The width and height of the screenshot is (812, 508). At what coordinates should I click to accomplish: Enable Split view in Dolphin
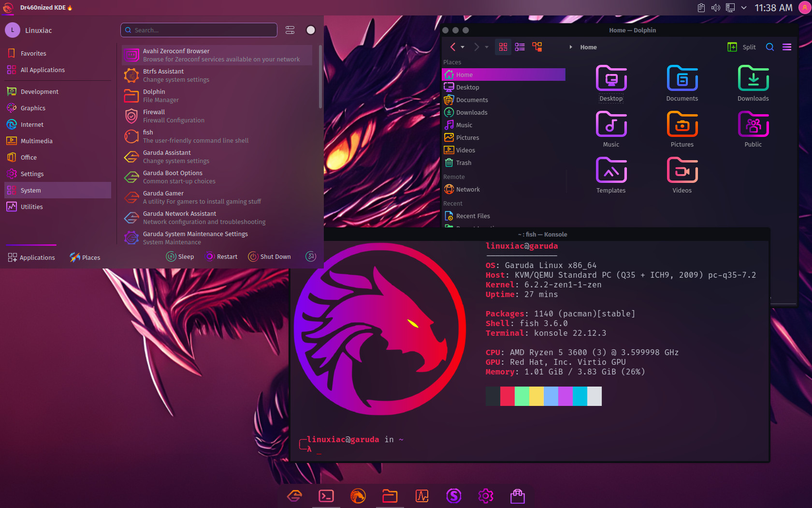pyautogui.click(x=741, y=47)
